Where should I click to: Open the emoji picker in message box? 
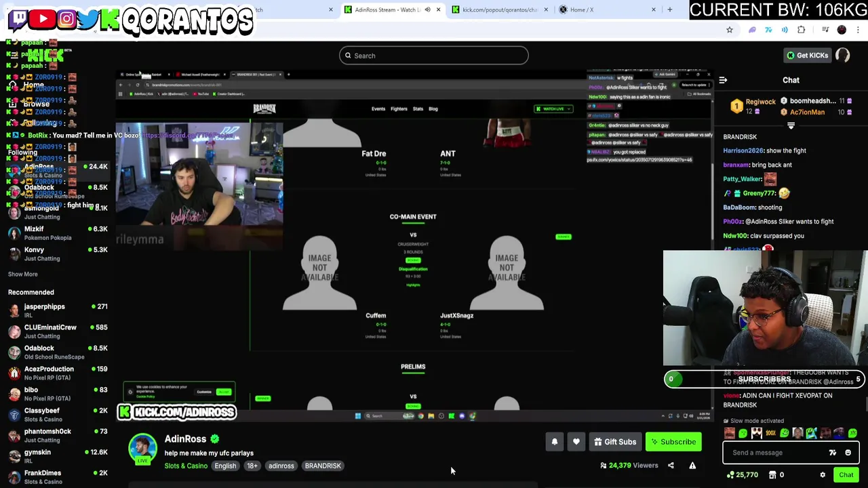tap(848, 453)
